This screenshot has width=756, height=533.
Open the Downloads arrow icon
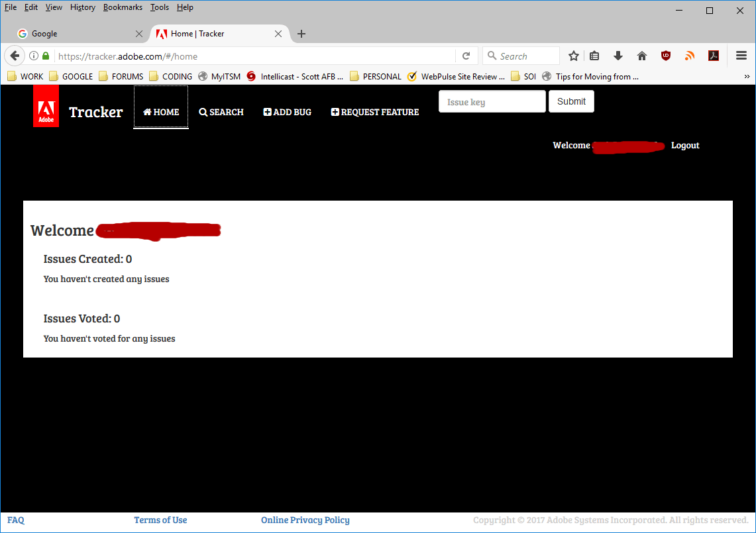618,56
